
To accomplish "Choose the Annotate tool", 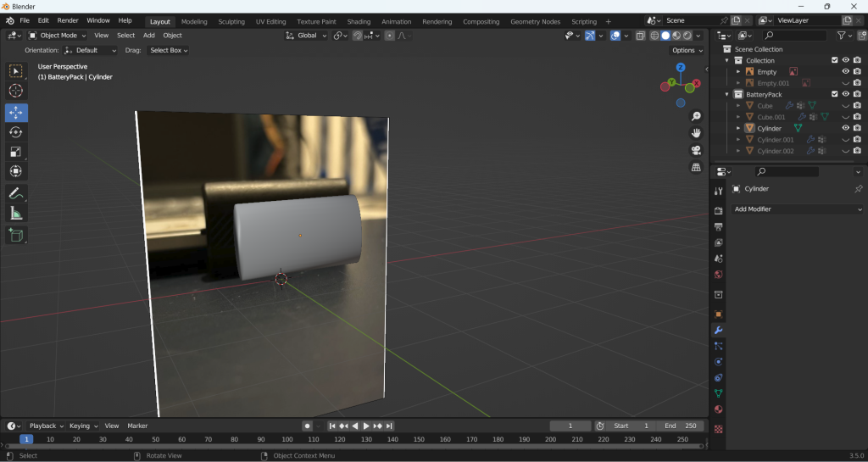I will [x=16, y=193].
